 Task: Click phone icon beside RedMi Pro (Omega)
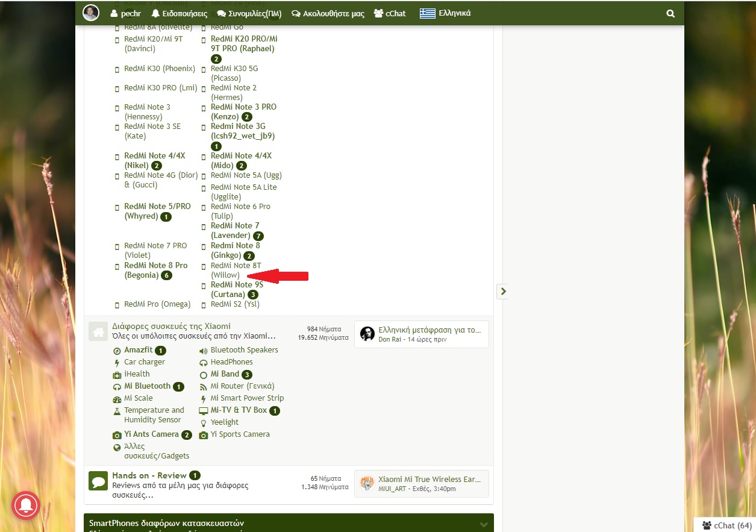point(117,305)
